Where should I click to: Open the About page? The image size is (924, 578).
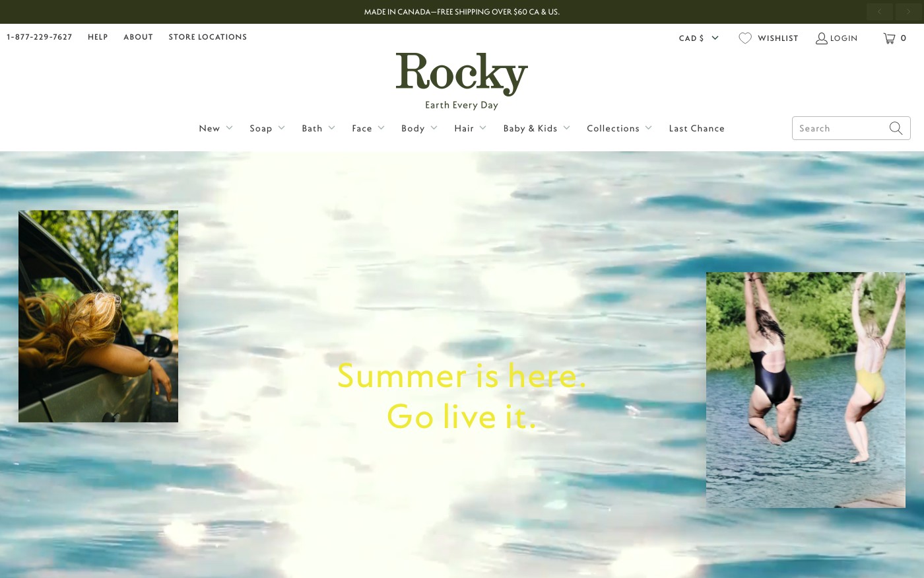(x=138, y=37)
